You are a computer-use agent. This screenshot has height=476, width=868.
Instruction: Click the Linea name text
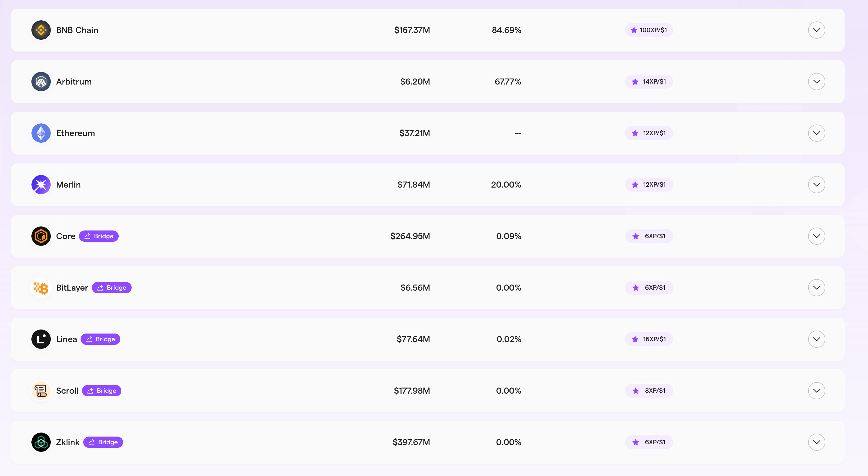[66, 339]
